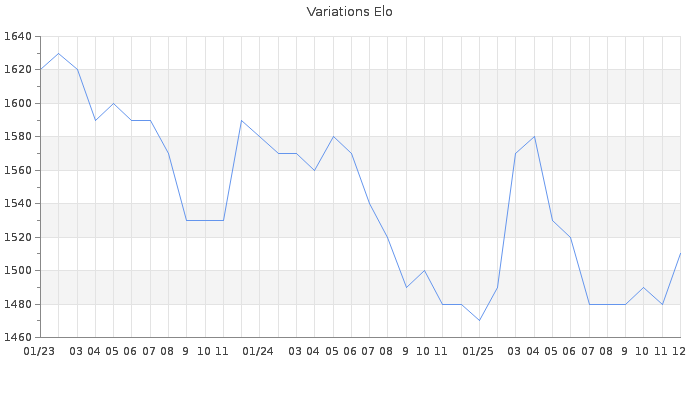Screen dimensions: 700x400
Task: Select the 1500 y-axis label
Action: (x=17, y=271)
